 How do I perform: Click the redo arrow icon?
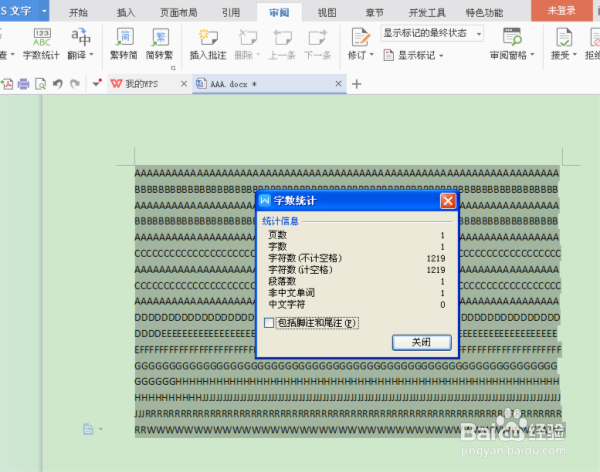coord(75,84)
